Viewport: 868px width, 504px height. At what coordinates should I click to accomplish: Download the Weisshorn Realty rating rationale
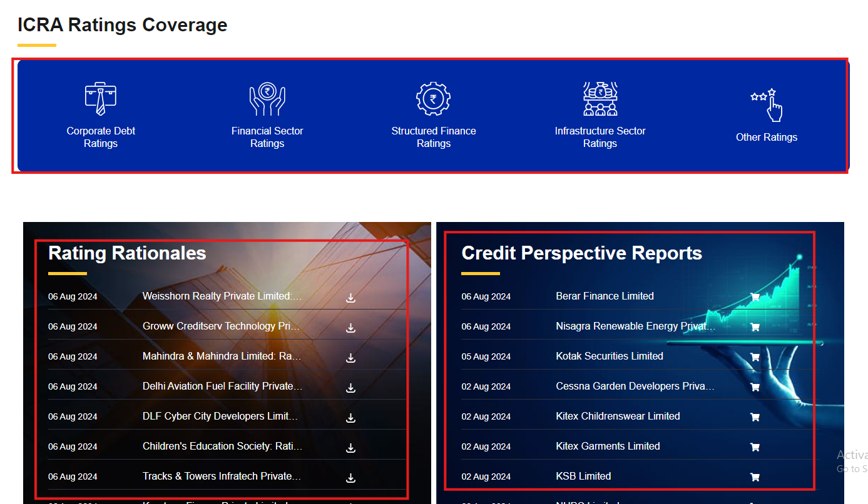tap(350, 298)
